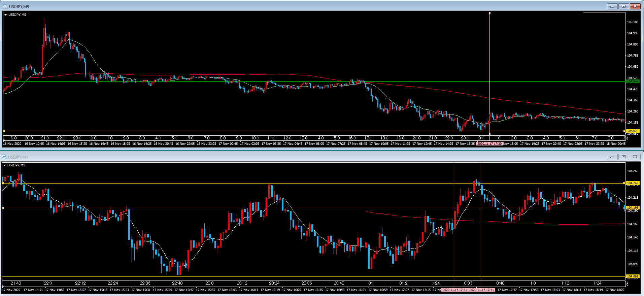Select the green 104.540 price label

(x=632, y=81)
